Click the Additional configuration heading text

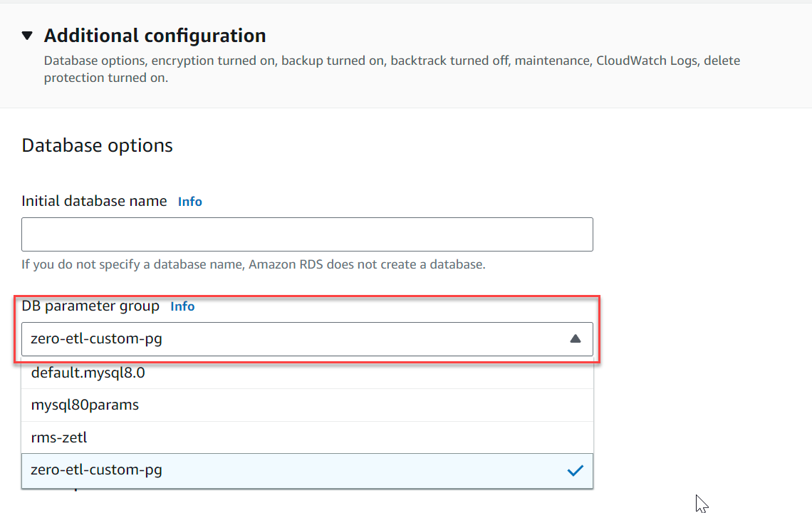155,35
